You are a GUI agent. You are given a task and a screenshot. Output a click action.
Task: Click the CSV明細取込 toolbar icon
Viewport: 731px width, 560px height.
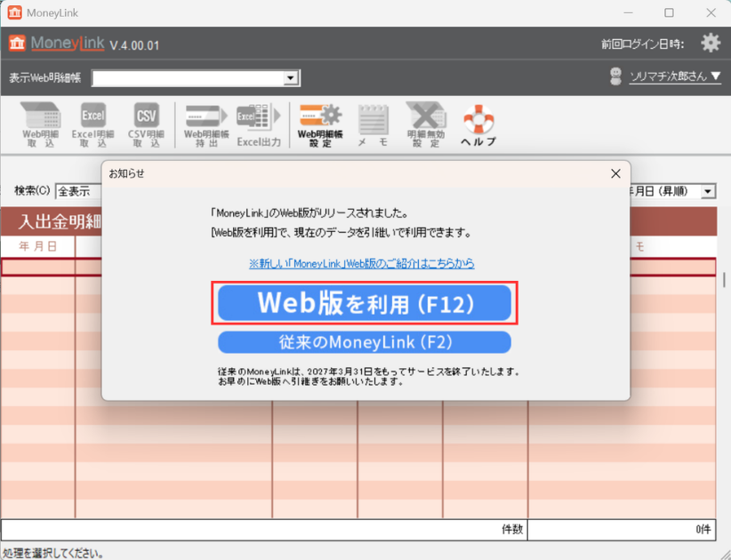click(146, 124)
